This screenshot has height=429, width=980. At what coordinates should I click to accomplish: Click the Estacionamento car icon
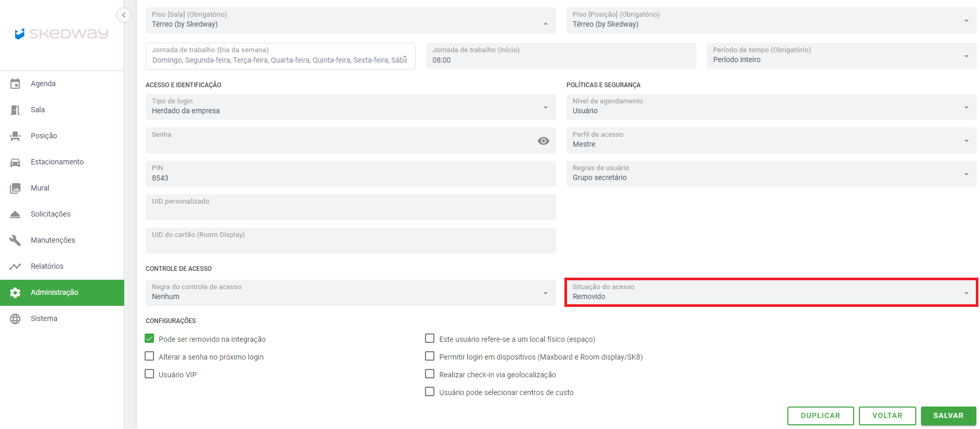coord(15,162)
